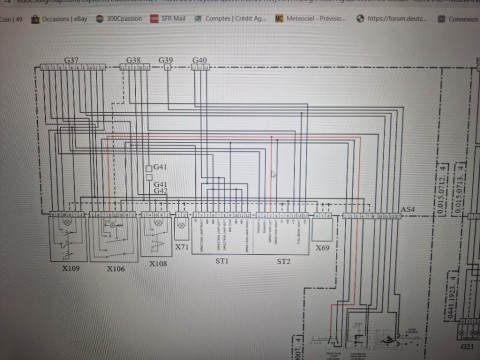Click the G37 connector label in diagram

click(71, 60)
